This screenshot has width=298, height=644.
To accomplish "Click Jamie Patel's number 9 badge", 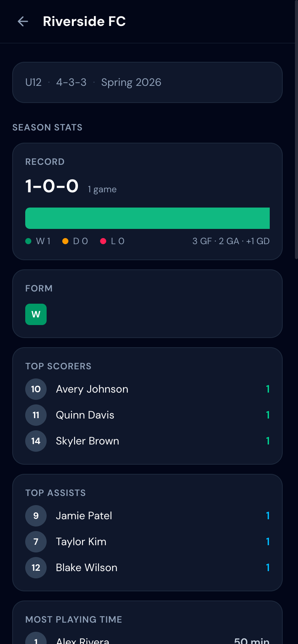I will [36, 516].
